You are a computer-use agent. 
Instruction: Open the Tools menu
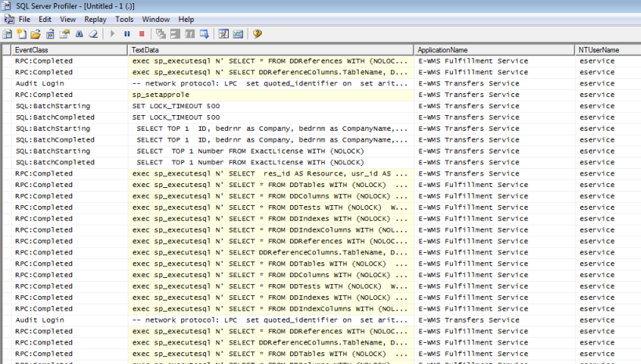click(x=125, y=20)
